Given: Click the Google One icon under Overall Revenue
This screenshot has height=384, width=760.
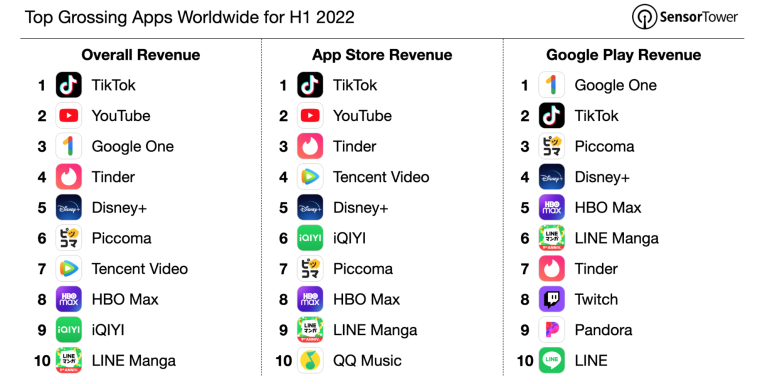Looking at the screenshot, I should (x=68, y=146).
